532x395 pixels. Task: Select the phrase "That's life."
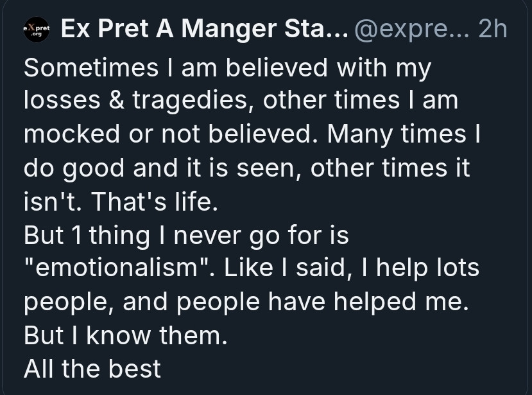click(155, 202)
